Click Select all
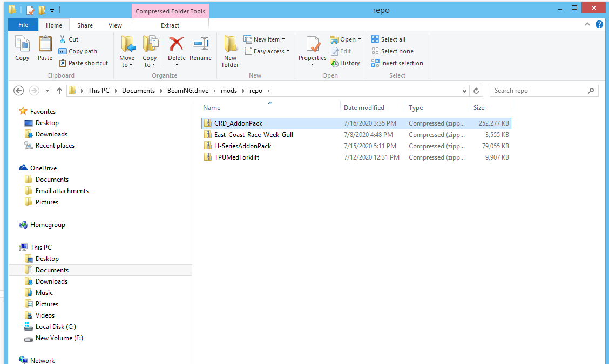609x364 pixels. 388,39
